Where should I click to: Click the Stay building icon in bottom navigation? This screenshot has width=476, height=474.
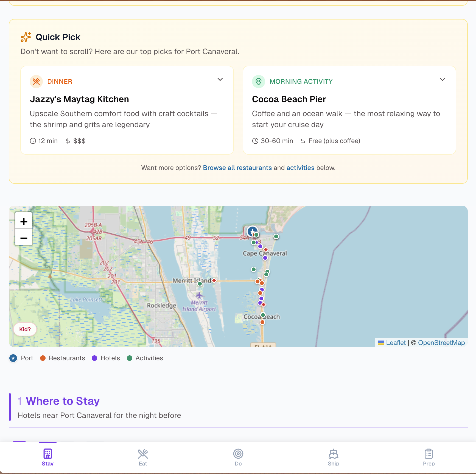[47, 454]
